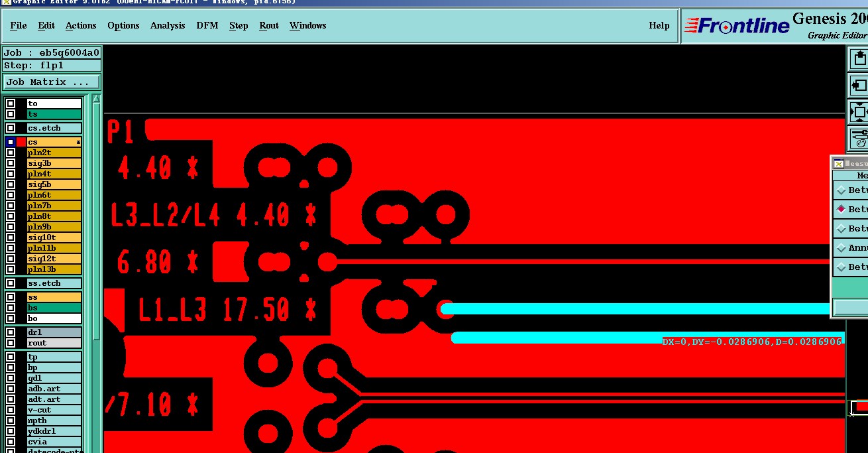
Task: Select the pln13b layer name
Action: 54,269
